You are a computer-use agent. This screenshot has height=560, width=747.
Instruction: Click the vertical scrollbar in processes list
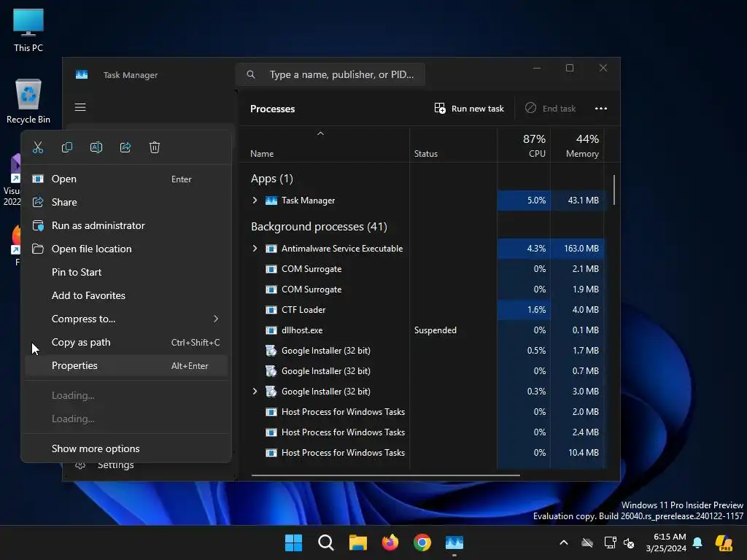click(x=614, y=190)
